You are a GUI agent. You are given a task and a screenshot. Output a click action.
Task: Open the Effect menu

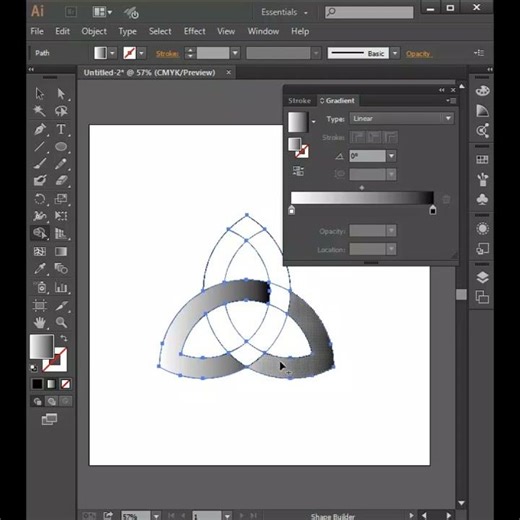click(x=195, y=31)
